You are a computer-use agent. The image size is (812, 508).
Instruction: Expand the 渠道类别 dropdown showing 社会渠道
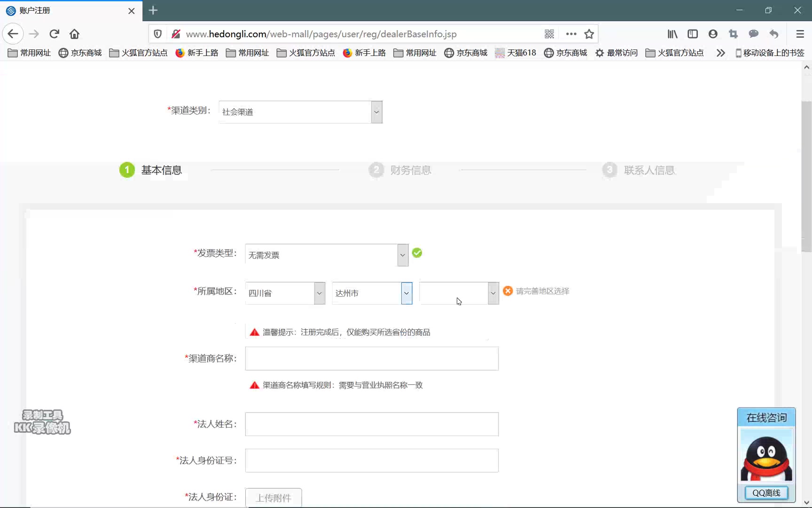[301, 112]
